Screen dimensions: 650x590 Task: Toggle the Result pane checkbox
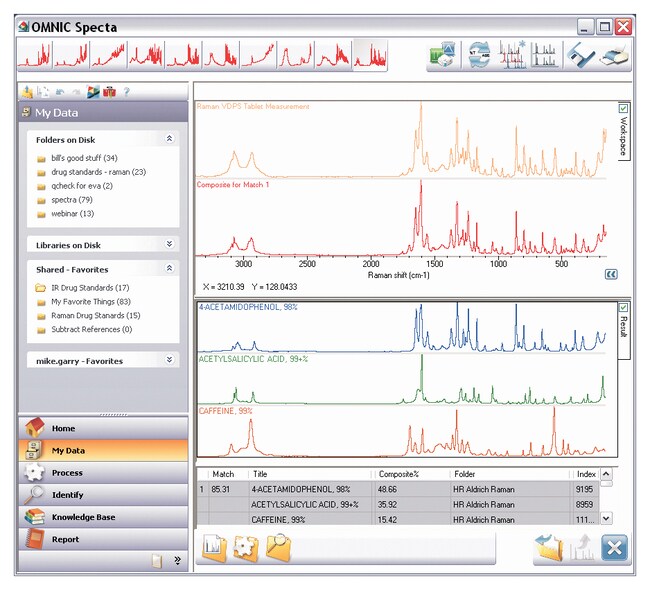click(x=624, y=307)
